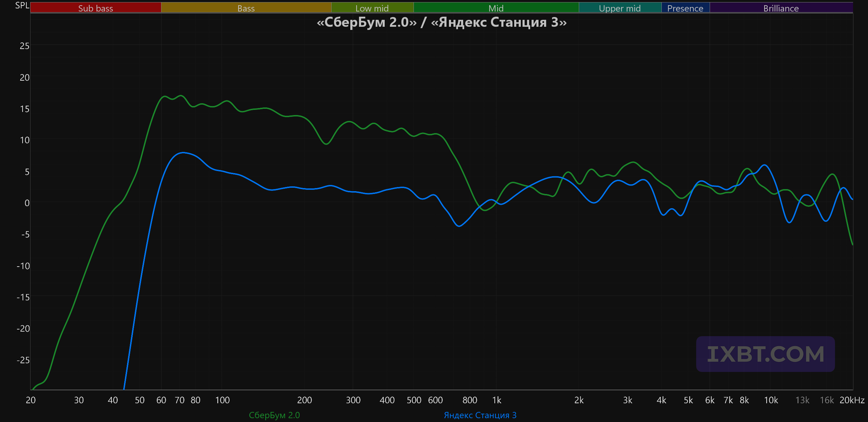Image resolution: width=868 pixels, height=422 pixels.
Task: Click the 100 Hz axis tick label
Action: click(223, 400)
